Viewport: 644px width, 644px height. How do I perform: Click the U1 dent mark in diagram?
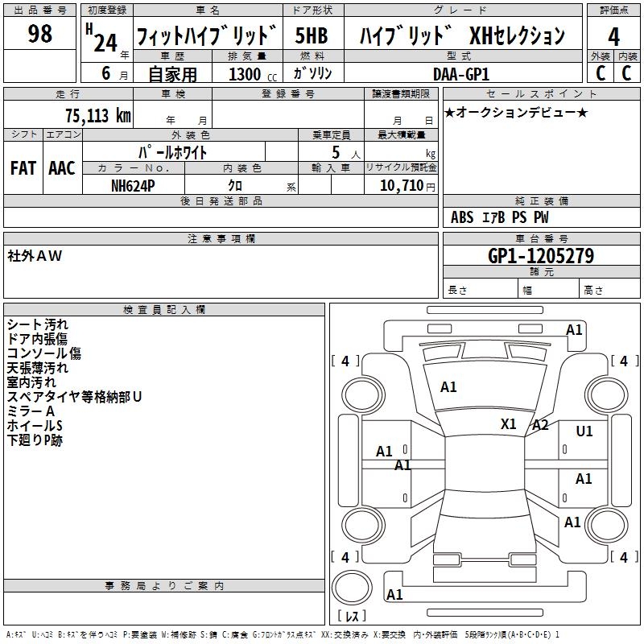[584, 431]
